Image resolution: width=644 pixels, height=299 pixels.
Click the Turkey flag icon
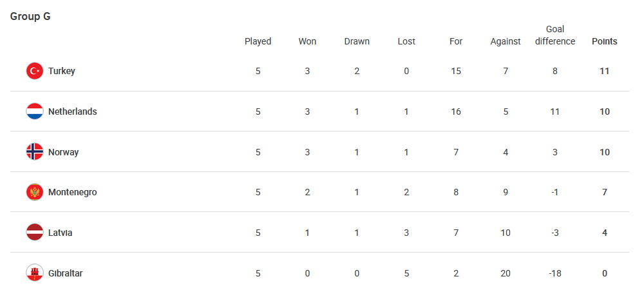(x=35, y=71)
